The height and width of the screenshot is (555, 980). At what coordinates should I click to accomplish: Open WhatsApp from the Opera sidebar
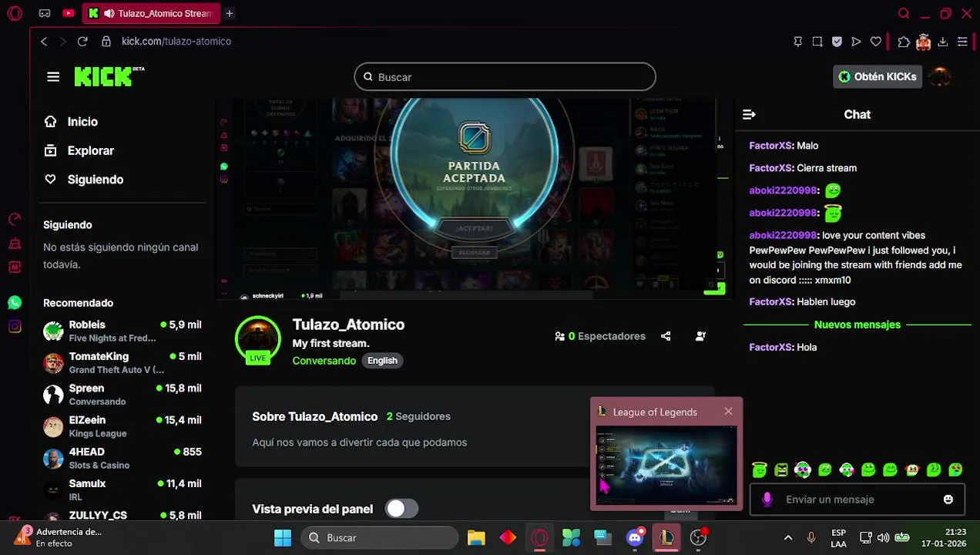point(15,303)
